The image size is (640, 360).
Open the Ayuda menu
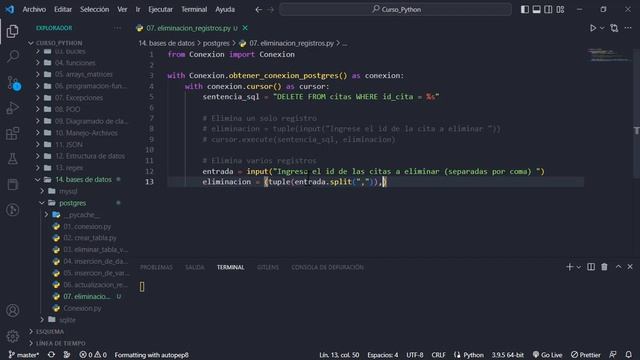point(225,9)
